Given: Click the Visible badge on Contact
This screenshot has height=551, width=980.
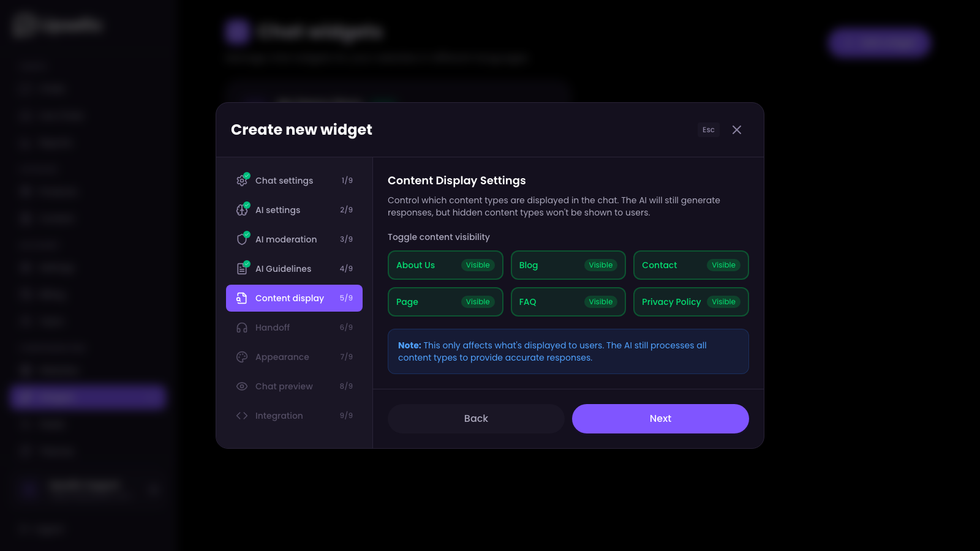Looking at the screenshot, I should 723,264.
